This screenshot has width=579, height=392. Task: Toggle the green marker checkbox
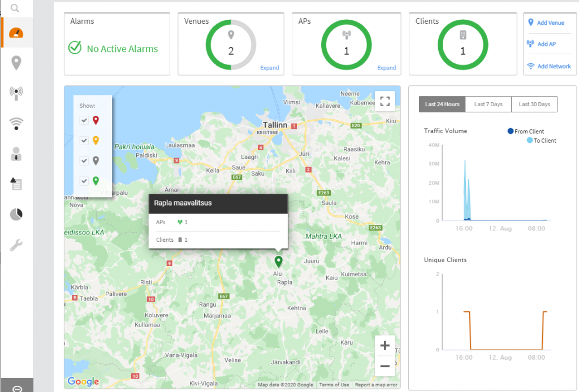coord(84,181)
